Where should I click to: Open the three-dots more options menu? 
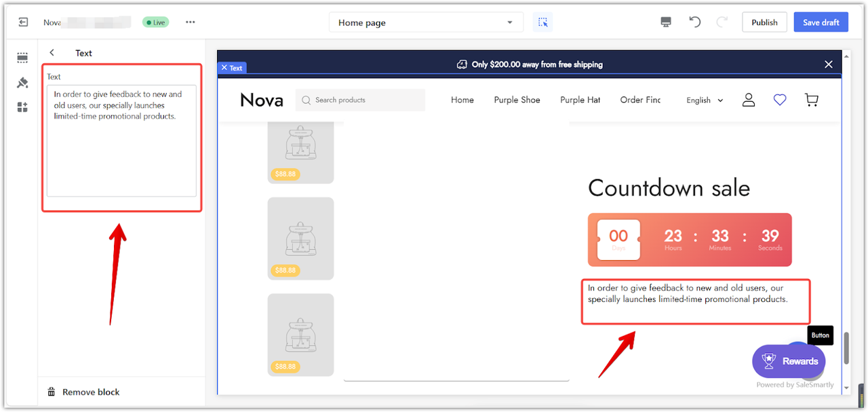pos(190,22)
